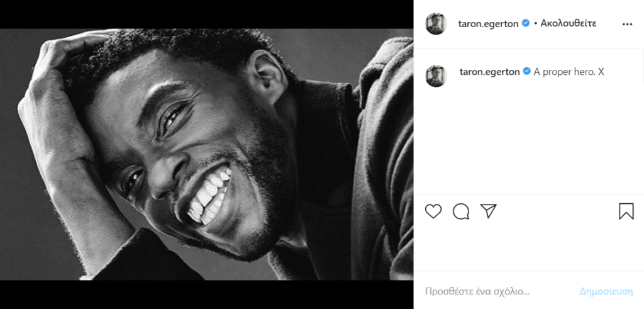Click the verified badge in the post header

click(525, 24)
